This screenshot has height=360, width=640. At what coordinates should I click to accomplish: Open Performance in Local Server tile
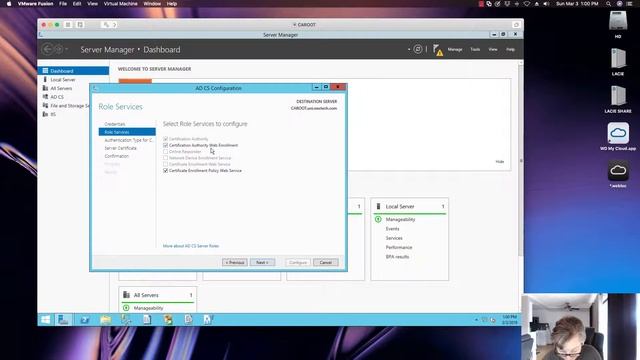click(x=399, y=247)
